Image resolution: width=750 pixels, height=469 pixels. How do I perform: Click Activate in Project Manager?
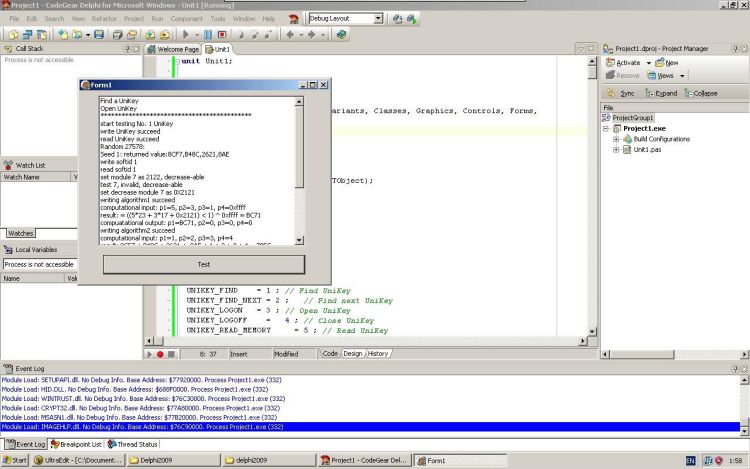click(623, 63)
